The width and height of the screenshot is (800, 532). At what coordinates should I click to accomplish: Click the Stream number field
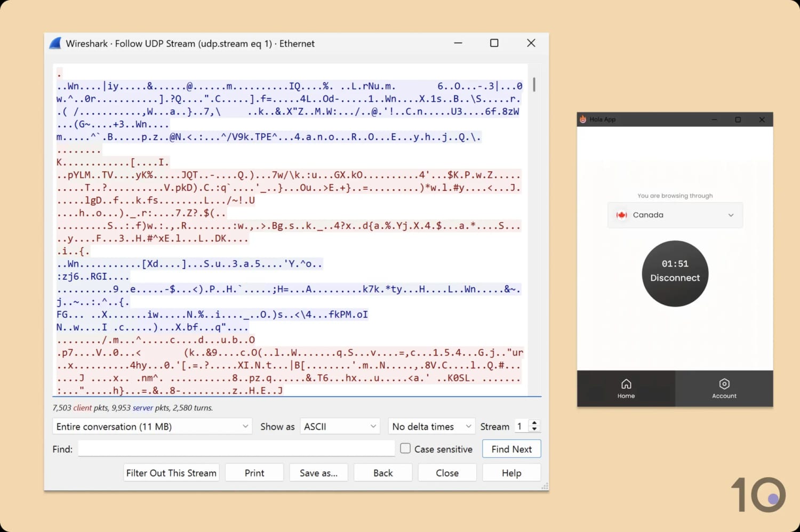tap(521, 426)
